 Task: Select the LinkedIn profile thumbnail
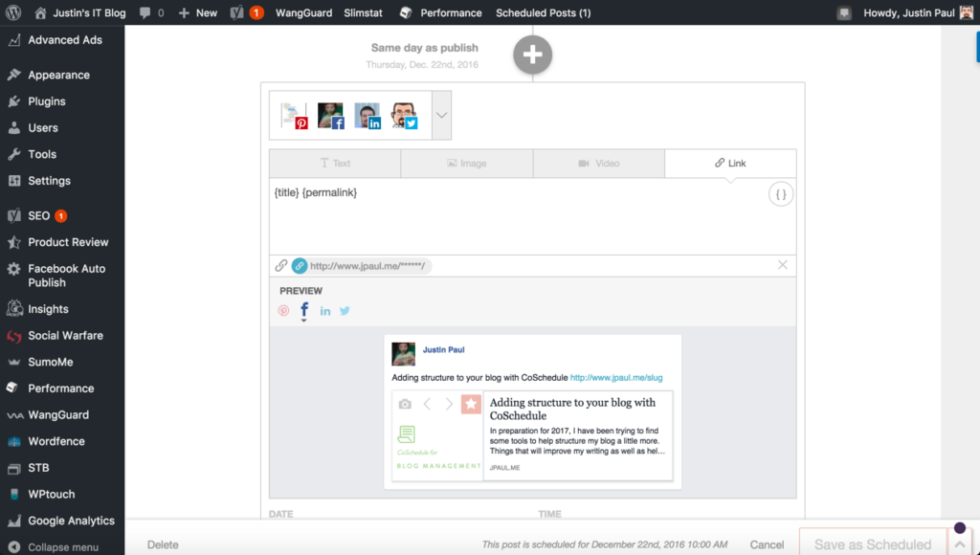click(367, 116)
